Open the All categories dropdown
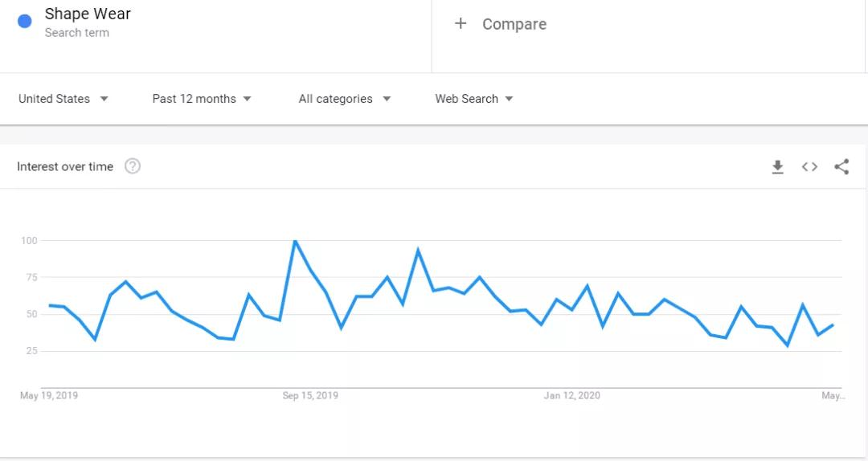The width and height of the screenshot is (868, 461). click(x=344, y=99)
